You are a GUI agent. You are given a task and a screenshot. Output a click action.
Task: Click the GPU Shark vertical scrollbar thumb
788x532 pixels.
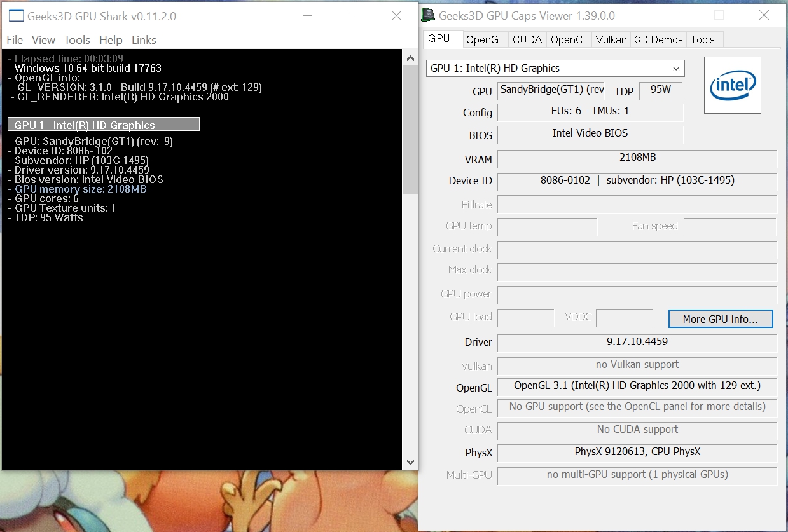click(x=410, y=129)
